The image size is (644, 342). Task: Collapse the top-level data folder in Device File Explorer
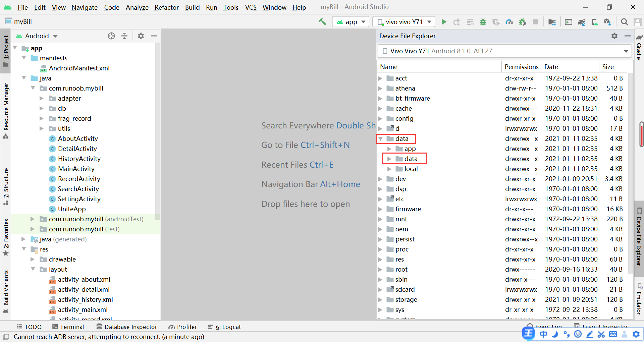click(381, 138)
